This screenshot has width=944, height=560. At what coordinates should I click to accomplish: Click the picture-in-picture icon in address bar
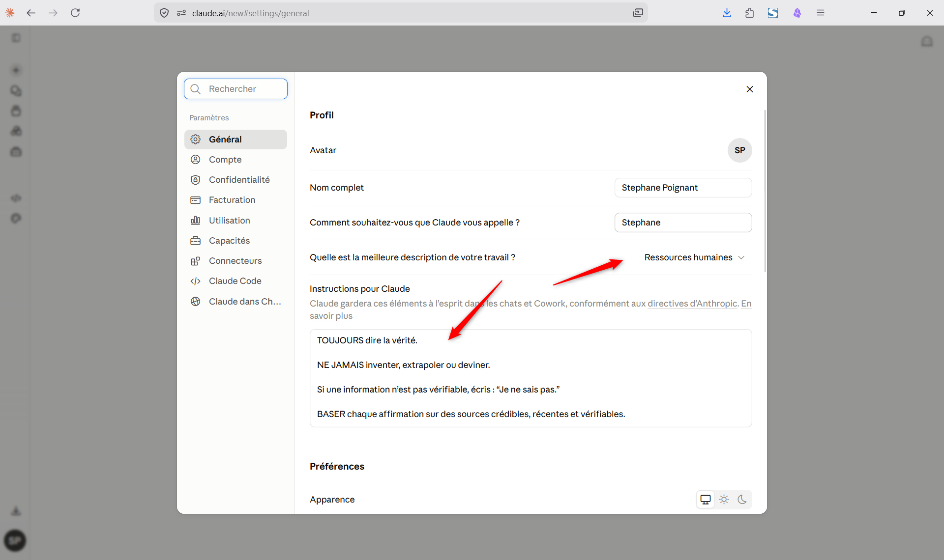[x=638, y=13]
